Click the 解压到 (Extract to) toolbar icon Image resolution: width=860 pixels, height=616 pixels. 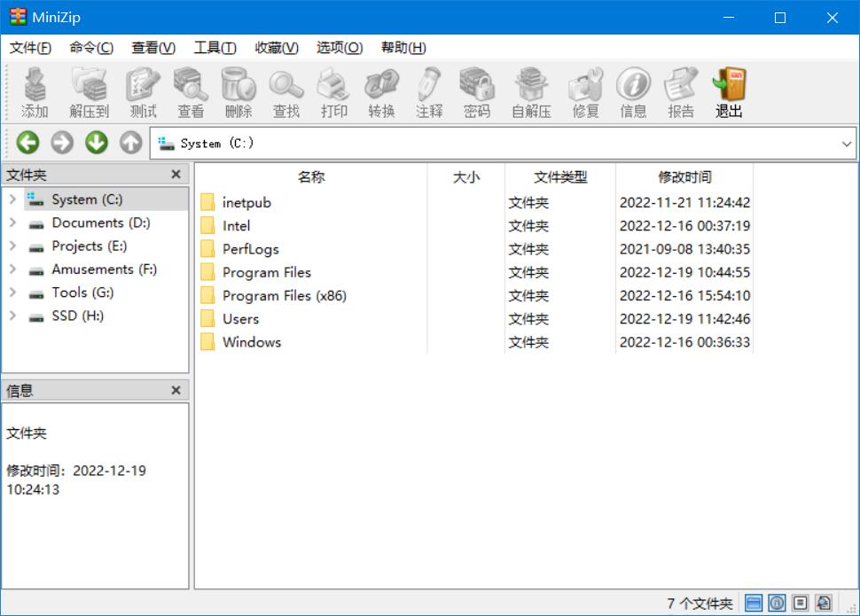pos(89,85)
